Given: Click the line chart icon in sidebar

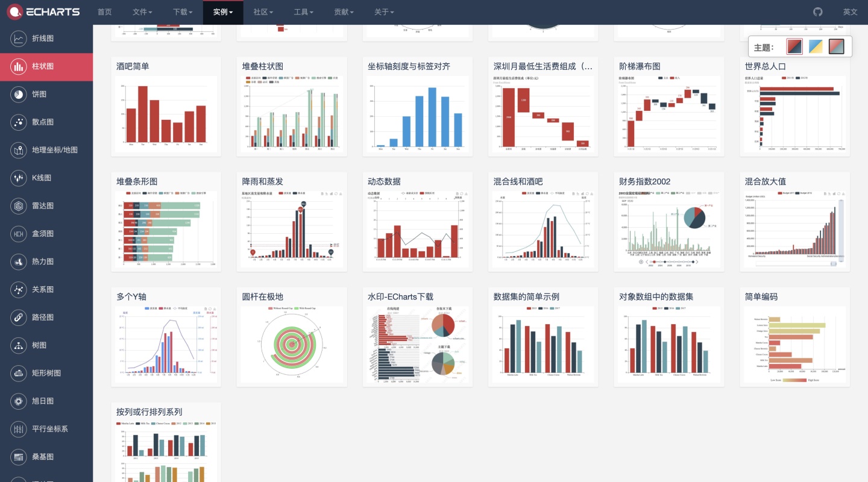Looking at the screenshot, I should click(19, 39).
